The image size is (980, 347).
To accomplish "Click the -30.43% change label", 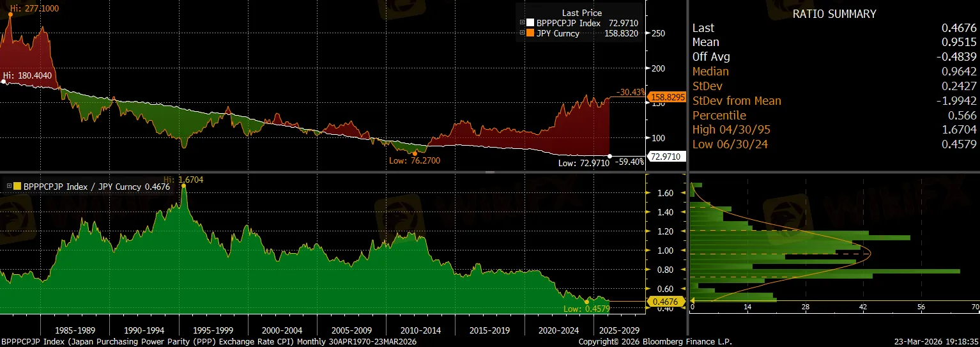I will click(x=631, y=92).
